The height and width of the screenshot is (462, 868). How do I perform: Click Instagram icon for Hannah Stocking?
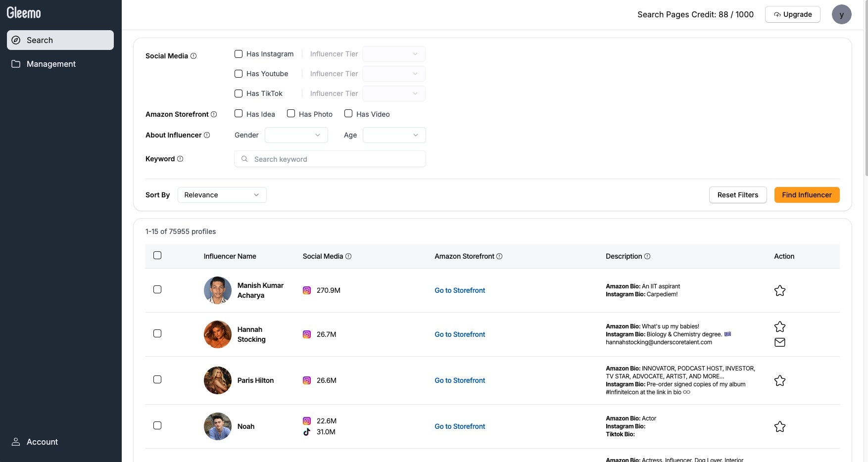pyautogui.click(x=307, y=334)
